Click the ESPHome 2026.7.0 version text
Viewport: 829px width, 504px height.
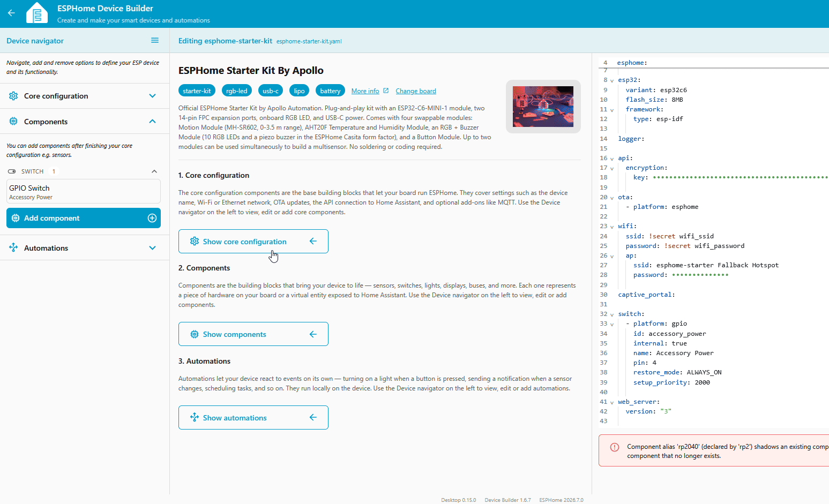[x=561, y=500]
